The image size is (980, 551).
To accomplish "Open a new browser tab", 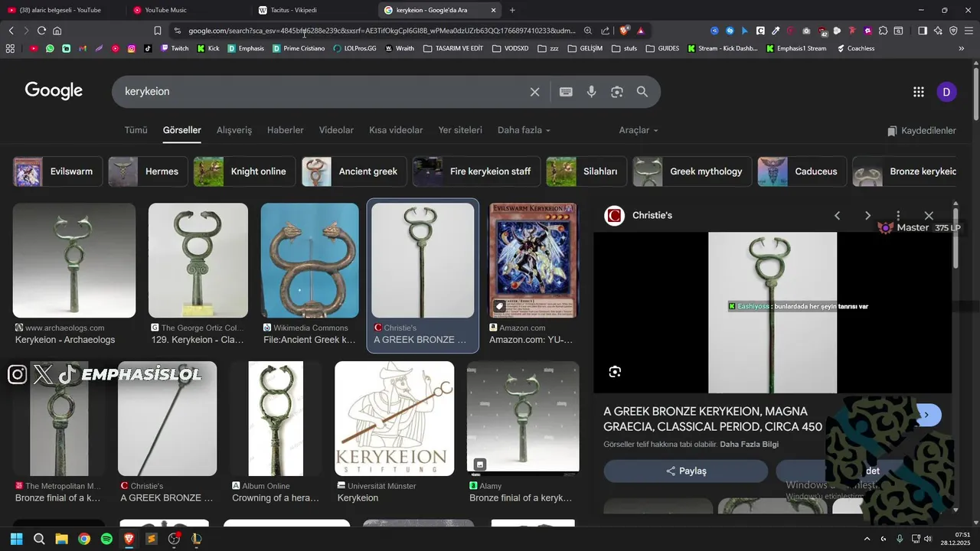I will pyautogui.click(x=512, y=10).
